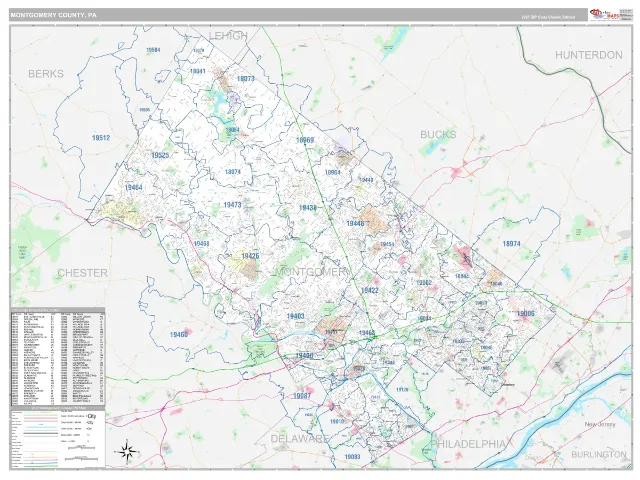Viewport: 640px width, 480px height.
Task: Click the New Jersey state label
Action: tap(600, 425)
